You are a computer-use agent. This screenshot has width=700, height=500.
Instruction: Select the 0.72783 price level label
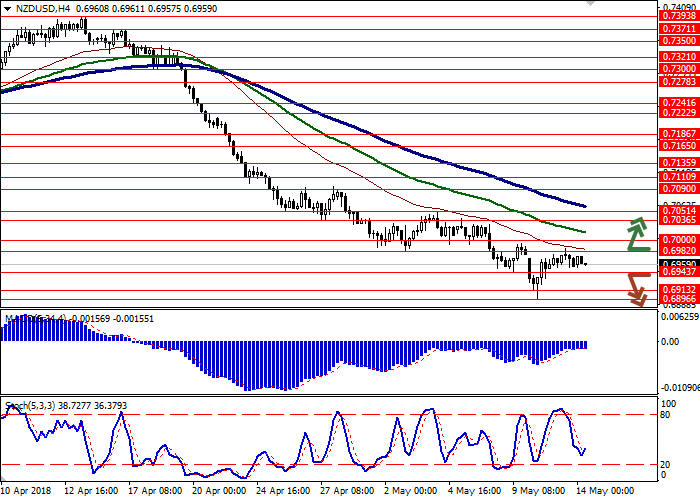point(678,82)
